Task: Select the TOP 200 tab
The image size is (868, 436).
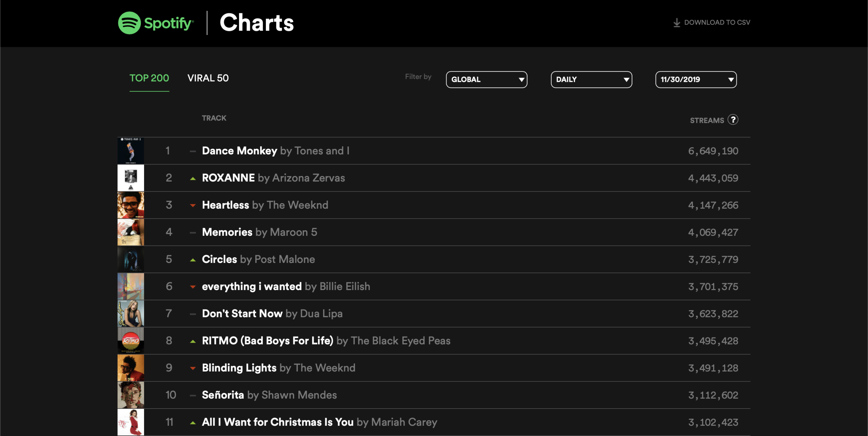Action: coord(149,78)
